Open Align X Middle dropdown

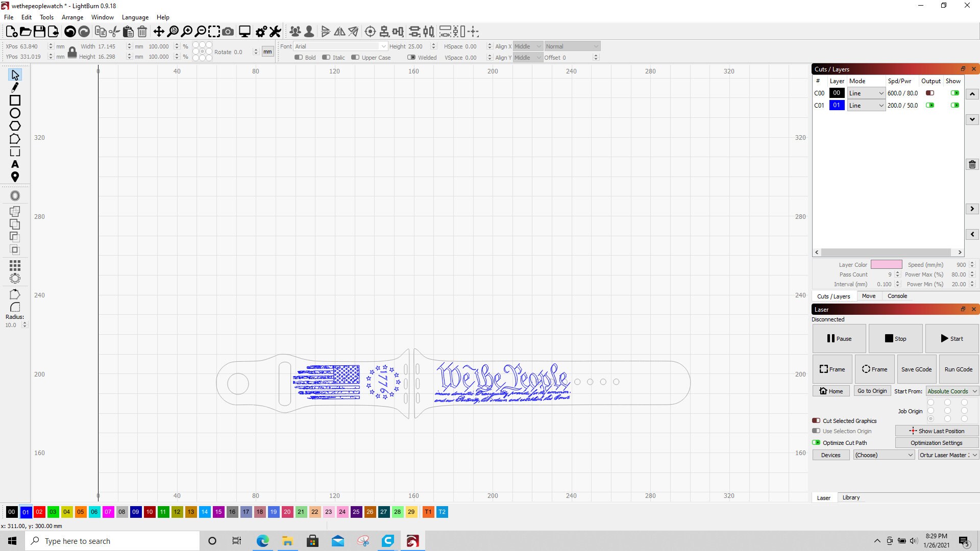(527, 46)
